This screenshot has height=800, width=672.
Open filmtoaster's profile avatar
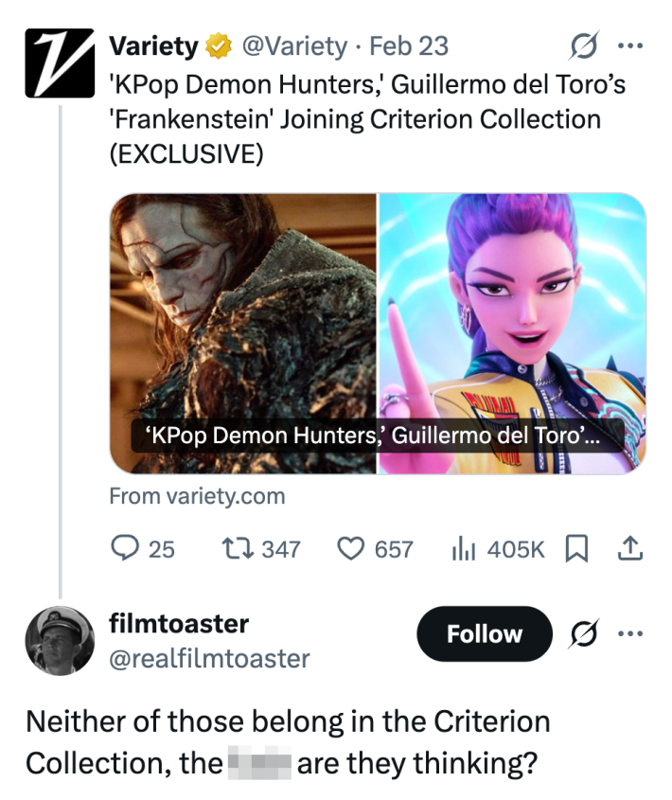click(x=60, y=640)
